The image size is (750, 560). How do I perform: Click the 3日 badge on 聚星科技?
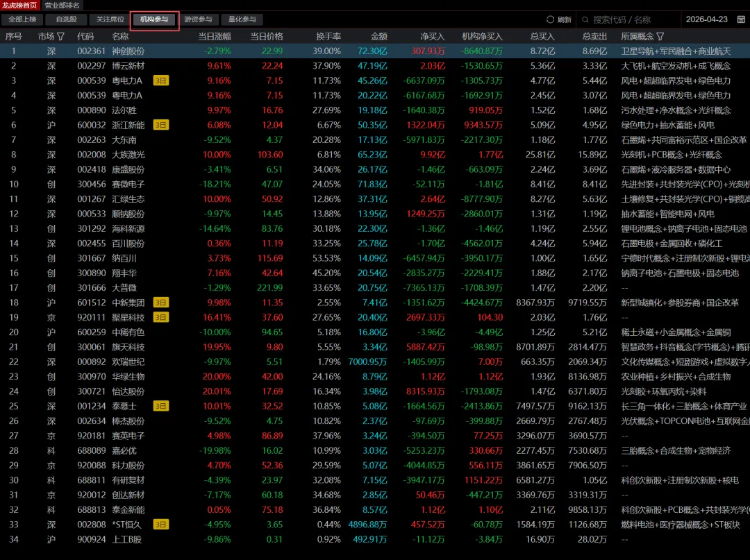[x=160, y=317]
